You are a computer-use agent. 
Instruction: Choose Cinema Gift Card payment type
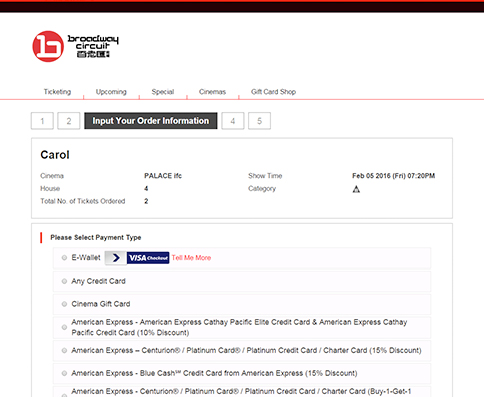click(64, 304)
